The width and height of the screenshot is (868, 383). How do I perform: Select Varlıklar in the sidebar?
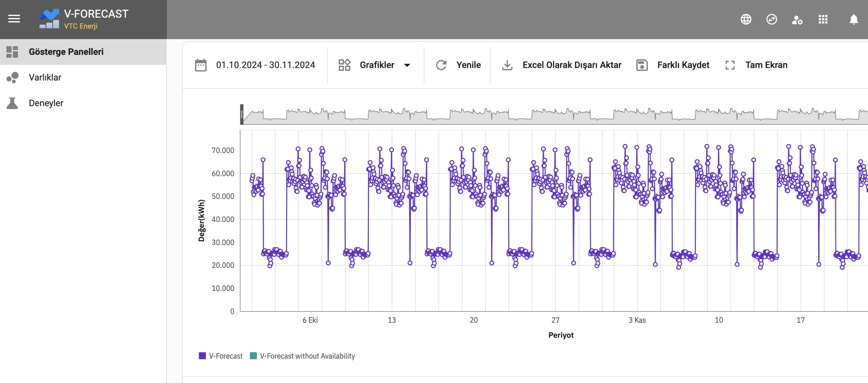[45, 77]
